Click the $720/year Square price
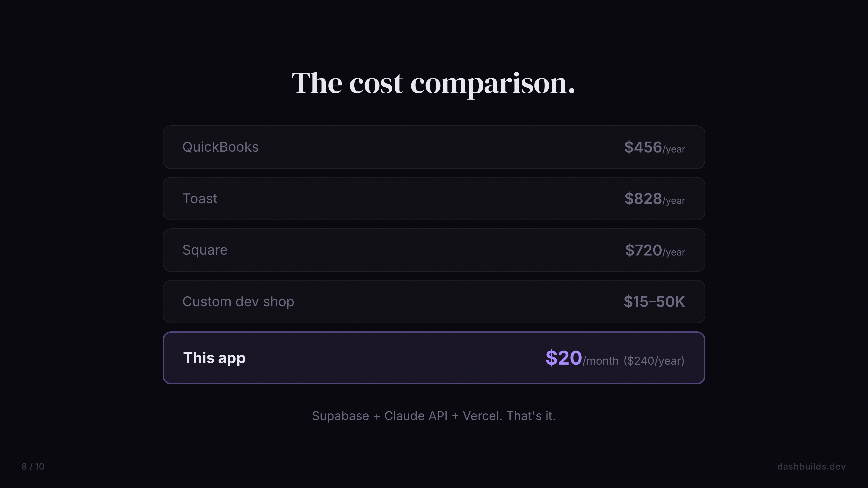Image resolution: width=868 pixels, height=488 pixels. (654, 251)
